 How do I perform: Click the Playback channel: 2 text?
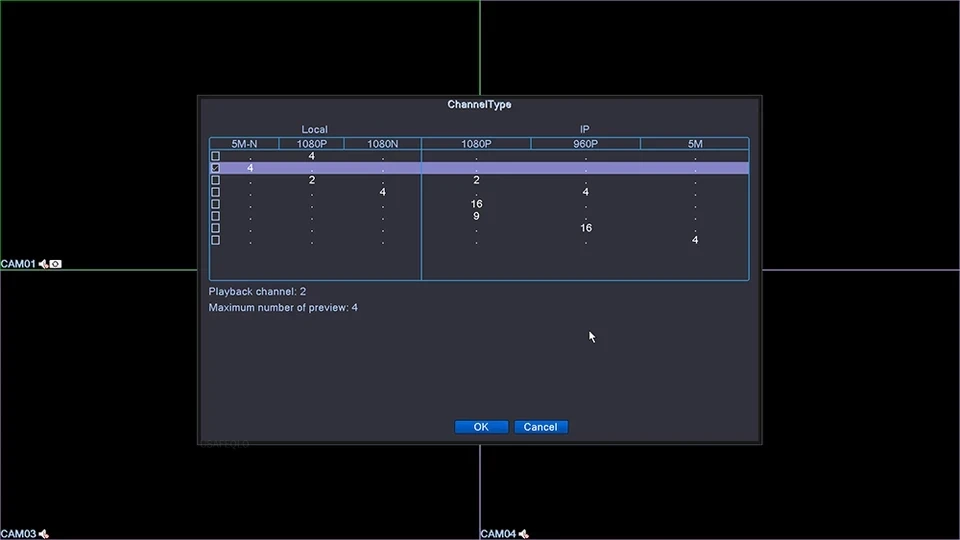click(x=257, y=291)
